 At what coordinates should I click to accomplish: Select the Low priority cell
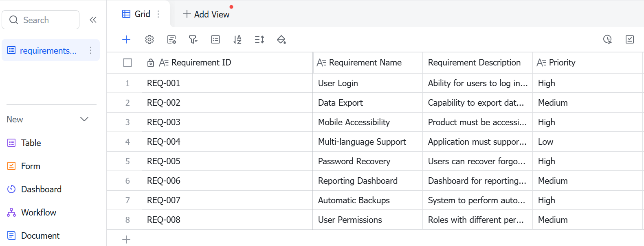pyautogui.click(x=588, y=142)
